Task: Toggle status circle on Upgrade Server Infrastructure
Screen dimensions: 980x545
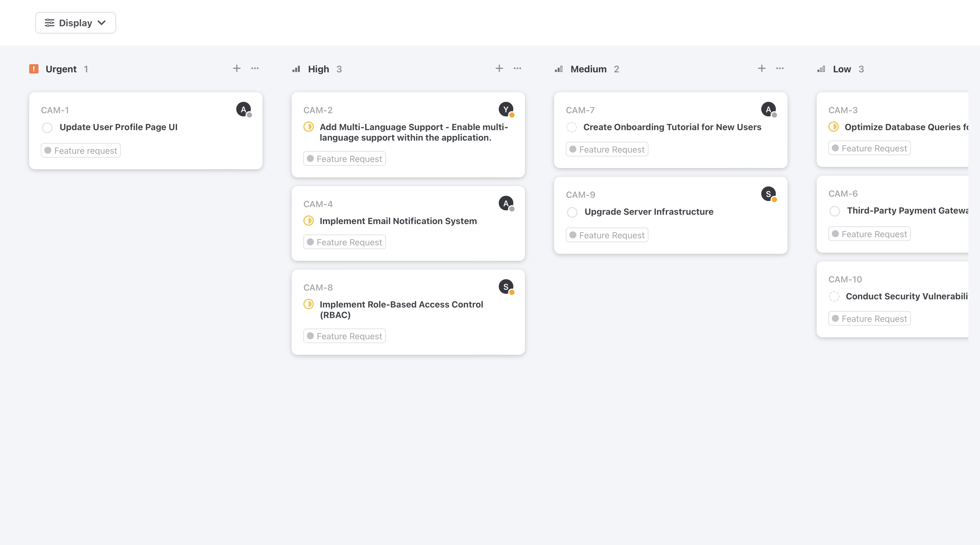Action: click(572, 212)
